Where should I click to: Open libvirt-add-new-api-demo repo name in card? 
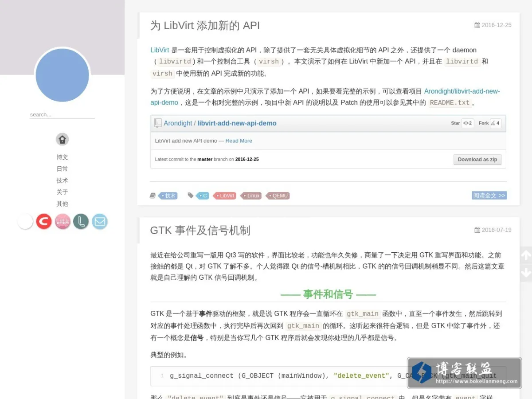(237, 123)
